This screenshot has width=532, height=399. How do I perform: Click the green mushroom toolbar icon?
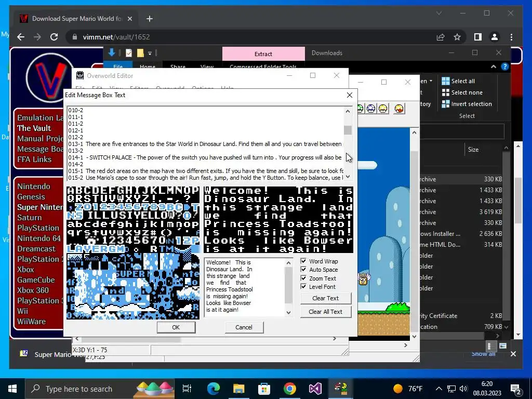pos(361,109)
